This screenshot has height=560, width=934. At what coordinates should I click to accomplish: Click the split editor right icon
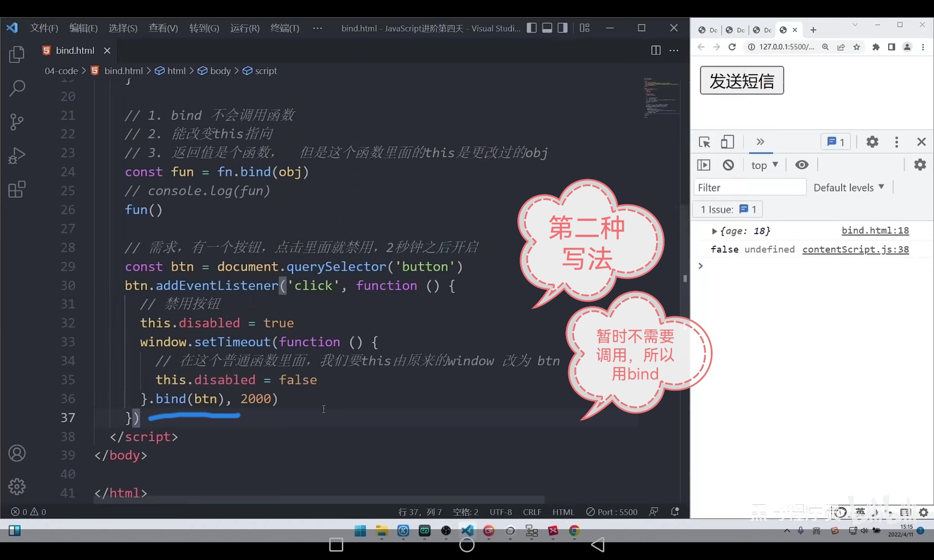point(656,50)
